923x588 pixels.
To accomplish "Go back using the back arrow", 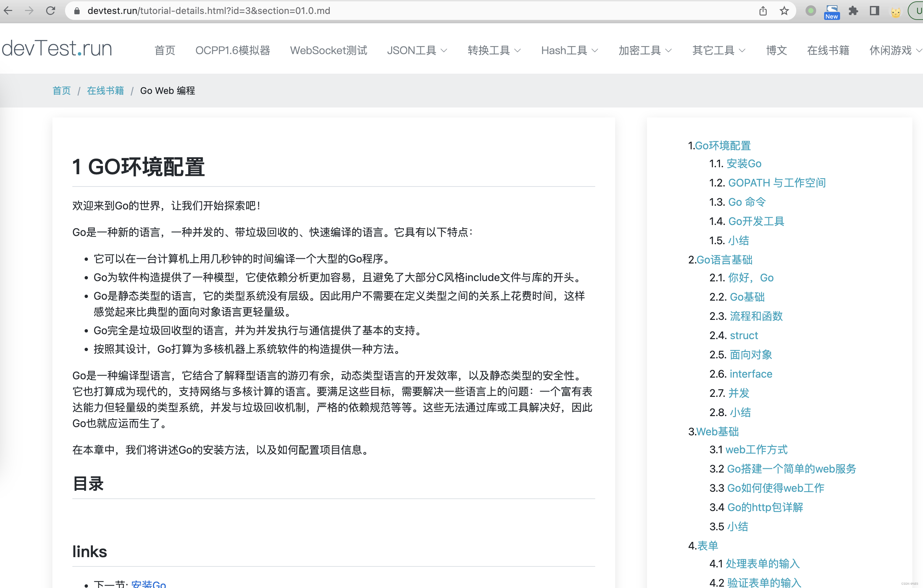I will coord(8,11).
